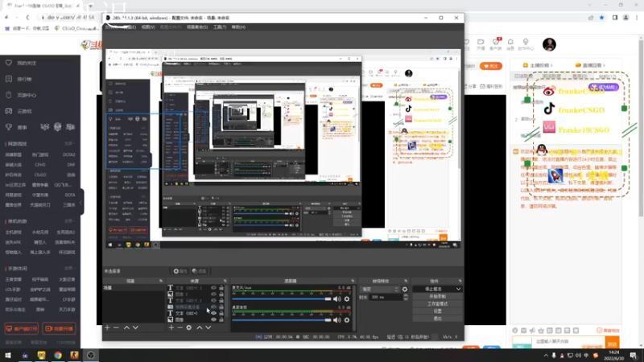Open 赛事 trophy icon in sidebar
Image resolution: width=644 pixels, height=362 pixels.
coord(9,127)
